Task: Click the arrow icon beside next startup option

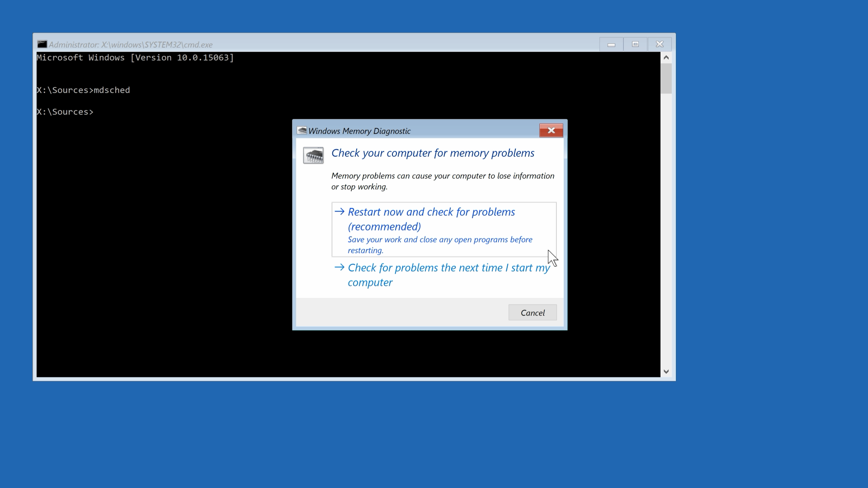Action: tap(339, 267)
